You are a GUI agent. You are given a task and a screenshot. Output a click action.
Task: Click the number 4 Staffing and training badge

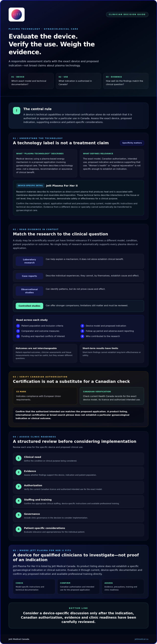(19, 501)
